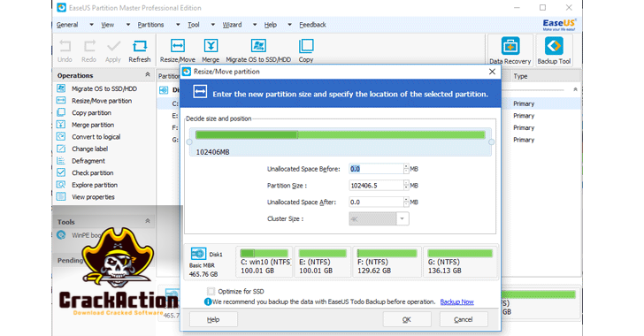Focus the Unallocated Space Before field
This screenshot has width=644, height=336.
(376, 169)
